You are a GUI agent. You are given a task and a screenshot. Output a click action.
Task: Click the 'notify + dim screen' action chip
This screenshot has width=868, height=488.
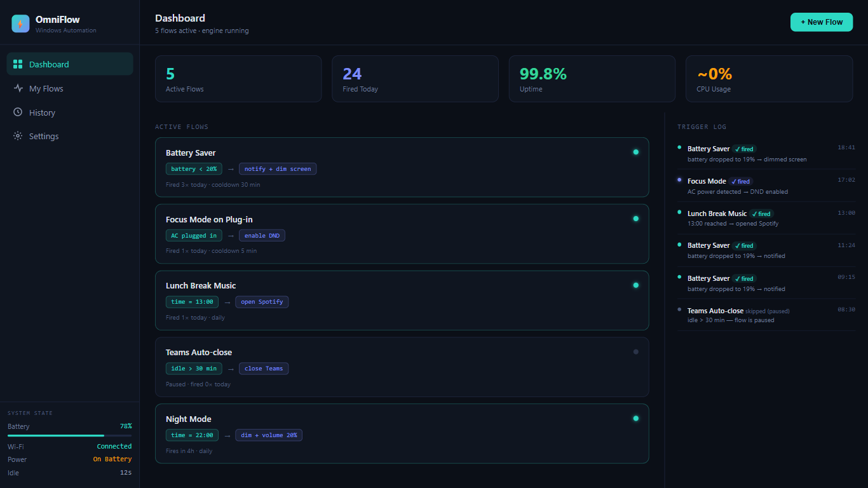click(x=278, y=169)
